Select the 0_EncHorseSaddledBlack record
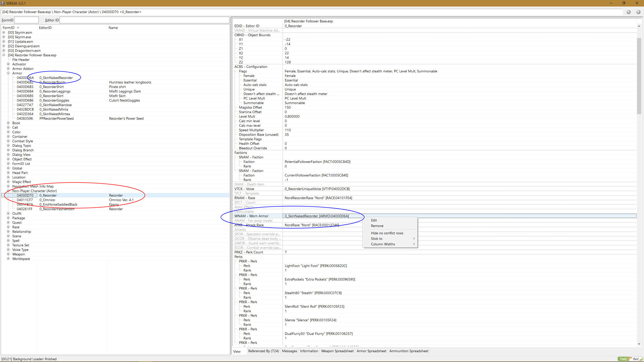Image resolution: width=644 pixels, height=362 pixels. pos(58,204)
